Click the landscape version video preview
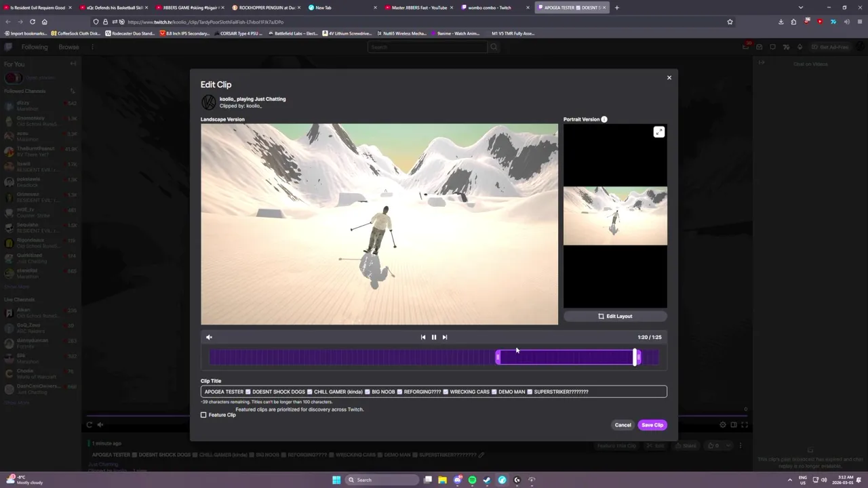868x488 pixels. (380, 224)
